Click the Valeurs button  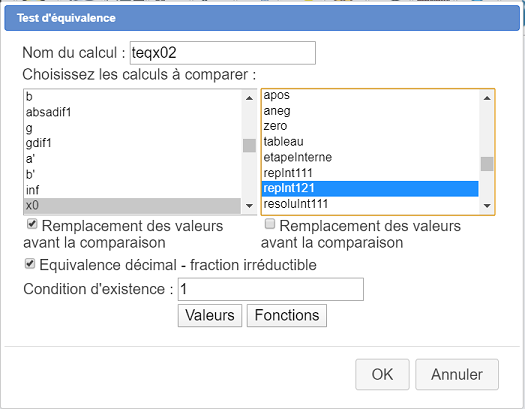coord(210,315)
